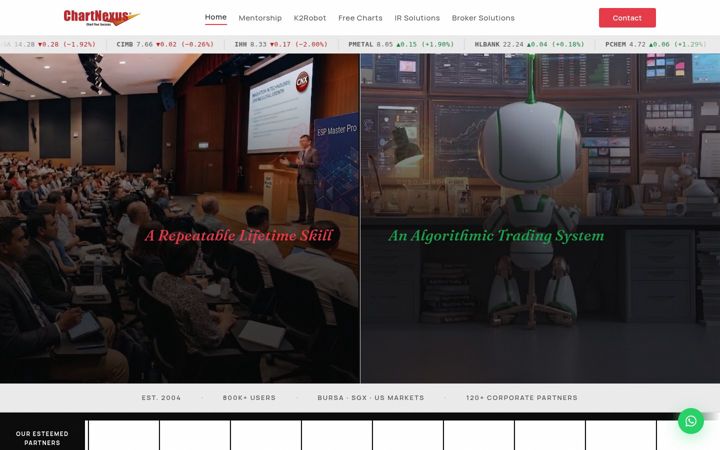The width and height of the screenshot is (720, 450).
Task: Open the Broker Solutions menu item
Action: tap(483, 18)
